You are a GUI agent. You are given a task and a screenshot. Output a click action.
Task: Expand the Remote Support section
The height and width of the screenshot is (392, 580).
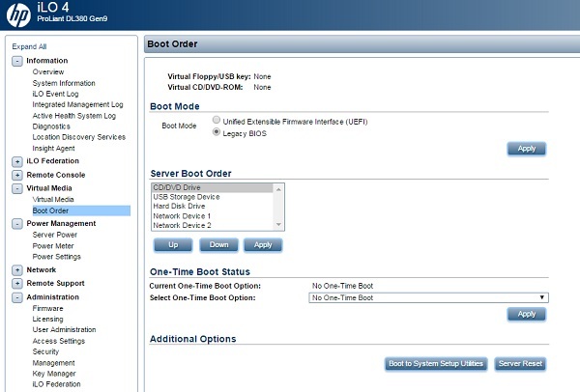(x=17, y=283)
